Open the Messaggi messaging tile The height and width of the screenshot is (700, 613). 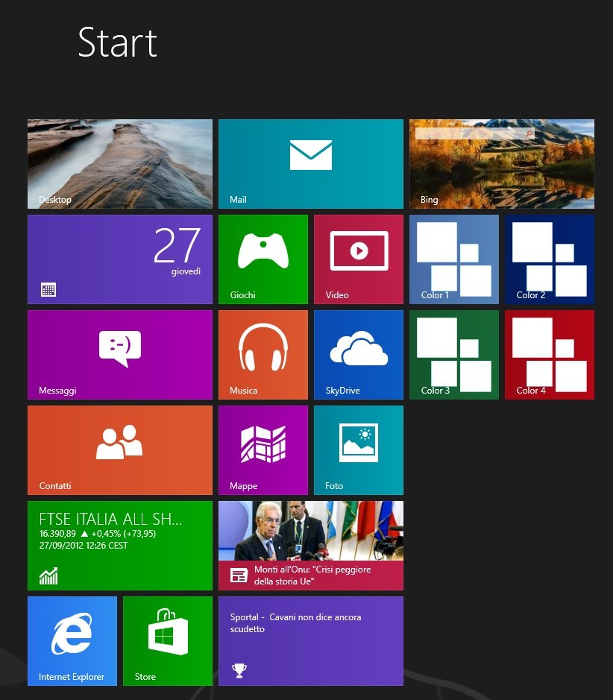119,354
